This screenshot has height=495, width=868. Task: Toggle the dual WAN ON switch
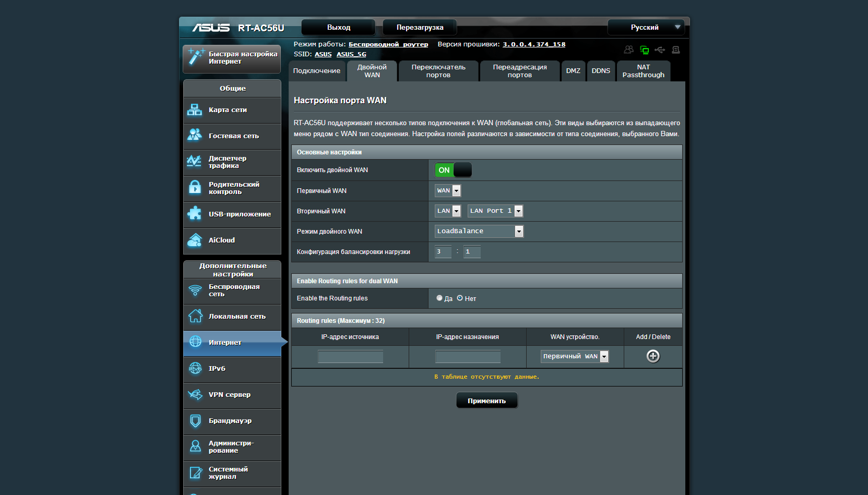point(453,170)
